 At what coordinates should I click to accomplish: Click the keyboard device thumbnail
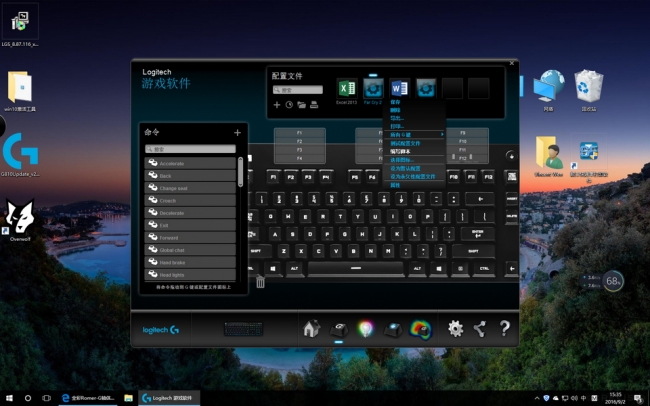(243, 329)
